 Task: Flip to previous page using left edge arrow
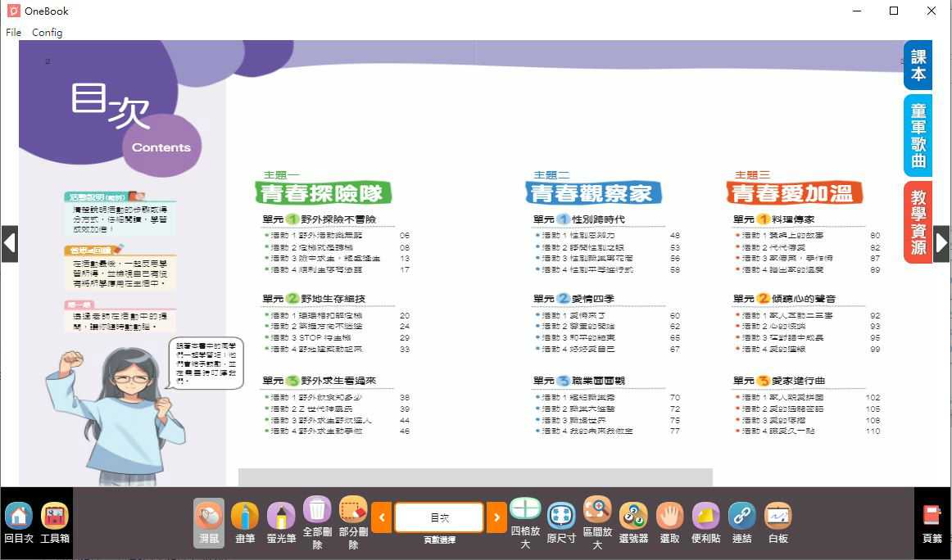(x=9, y=243)
